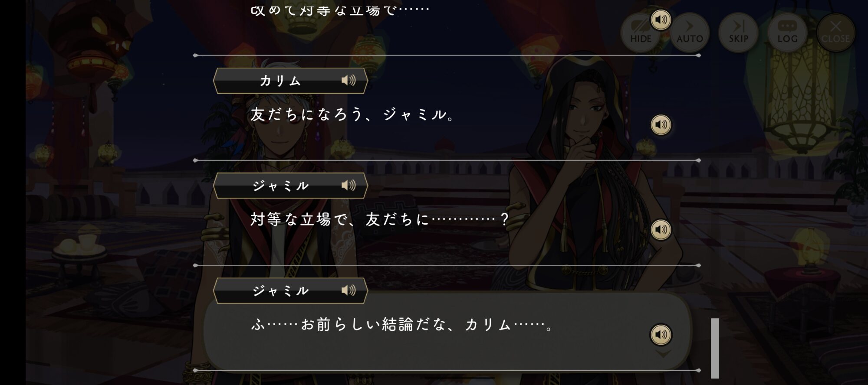Image resolution: width=868 pixels, height=385 pixels.
Task: Play voice on first ジャミル name tag
Action: point(348,186)
